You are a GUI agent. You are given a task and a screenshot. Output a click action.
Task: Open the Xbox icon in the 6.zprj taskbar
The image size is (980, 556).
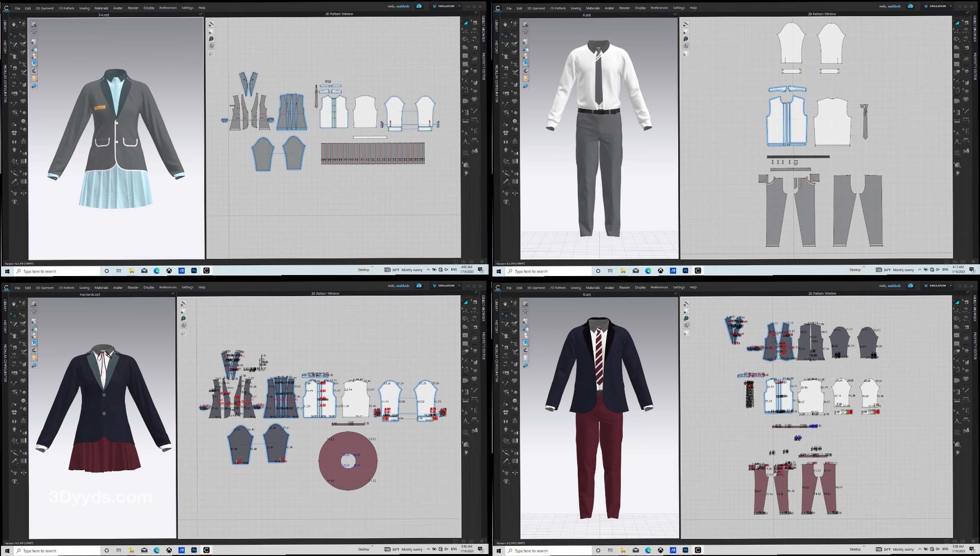pos(661,271)
